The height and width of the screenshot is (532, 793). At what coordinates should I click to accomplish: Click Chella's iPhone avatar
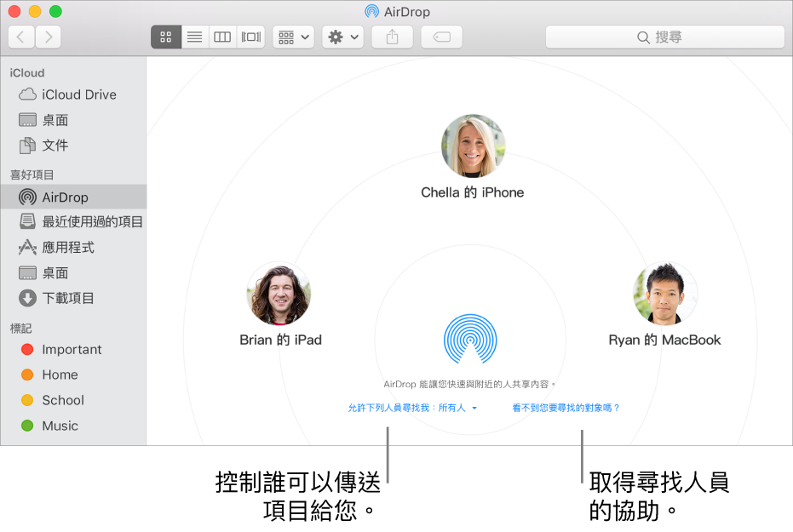point(473,146)
